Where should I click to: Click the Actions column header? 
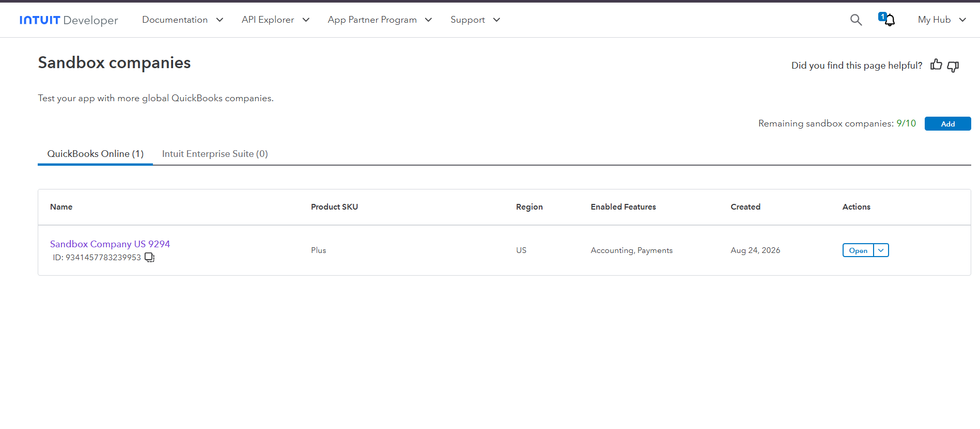[857, 207]
